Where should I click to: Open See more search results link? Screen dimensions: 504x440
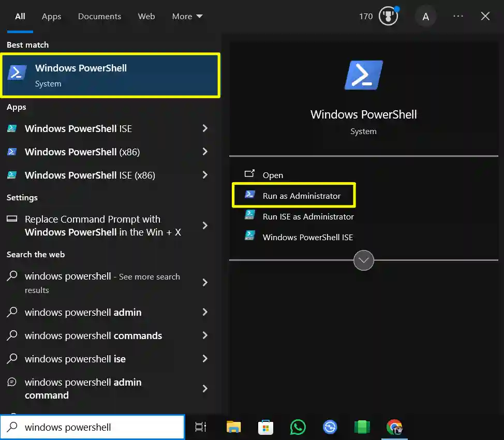tap(149, 276)
